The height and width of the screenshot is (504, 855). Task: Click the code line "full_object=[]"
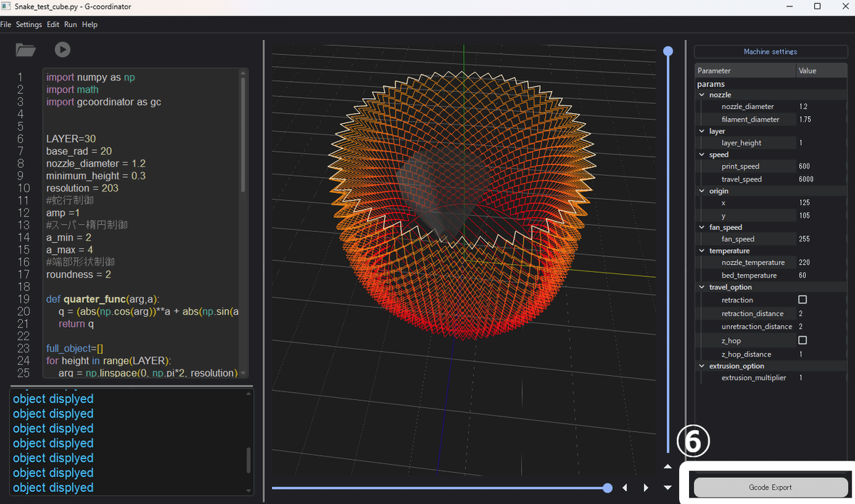75,348
